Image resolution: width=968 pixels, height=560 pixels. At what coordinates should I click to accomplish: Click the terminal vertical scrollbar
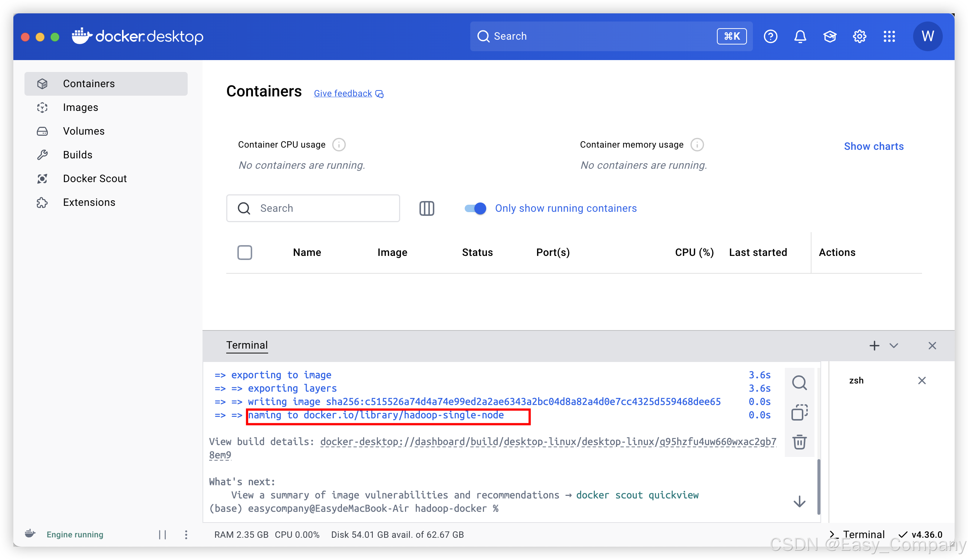[818, 487]
